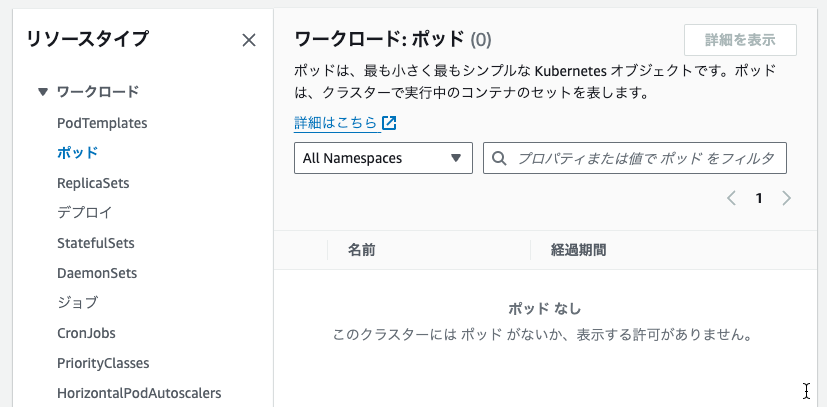Sort by 名前 column header
This screenshot has width=827, height=407.
tap(361, 250)
